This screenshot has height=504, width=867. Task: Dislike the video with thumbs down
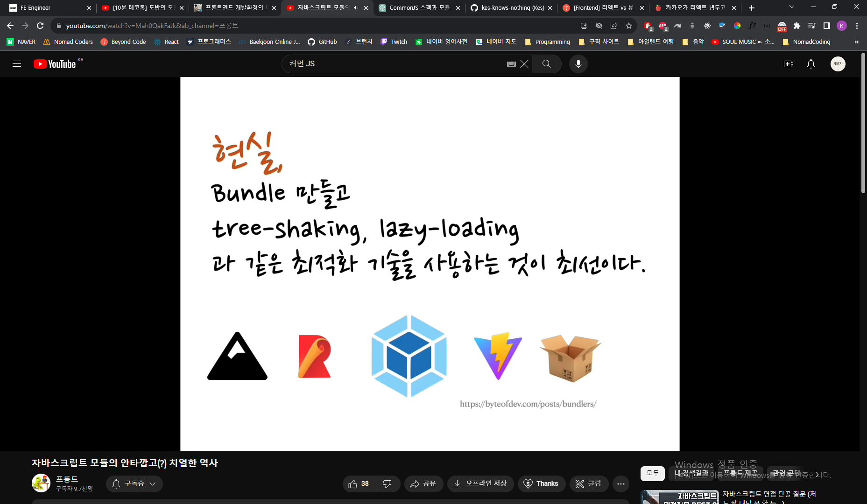pos(388,484)
